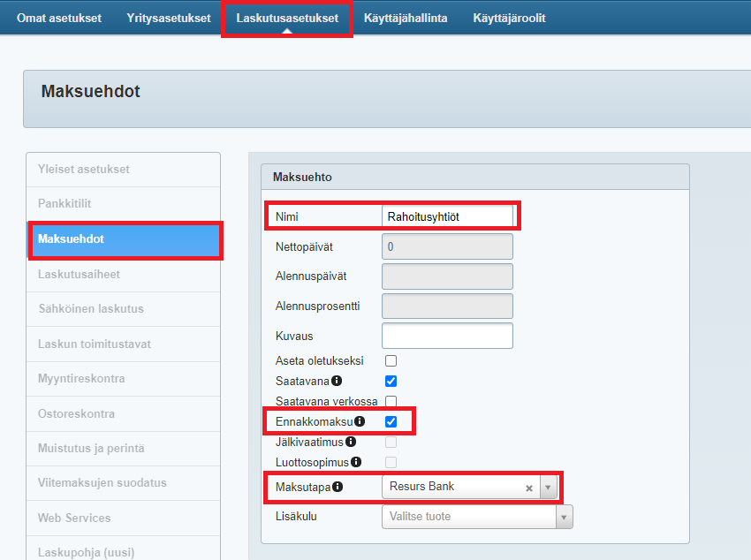
Task: Click info icon next to Jälkivaatimus
Action: point(351,442)
